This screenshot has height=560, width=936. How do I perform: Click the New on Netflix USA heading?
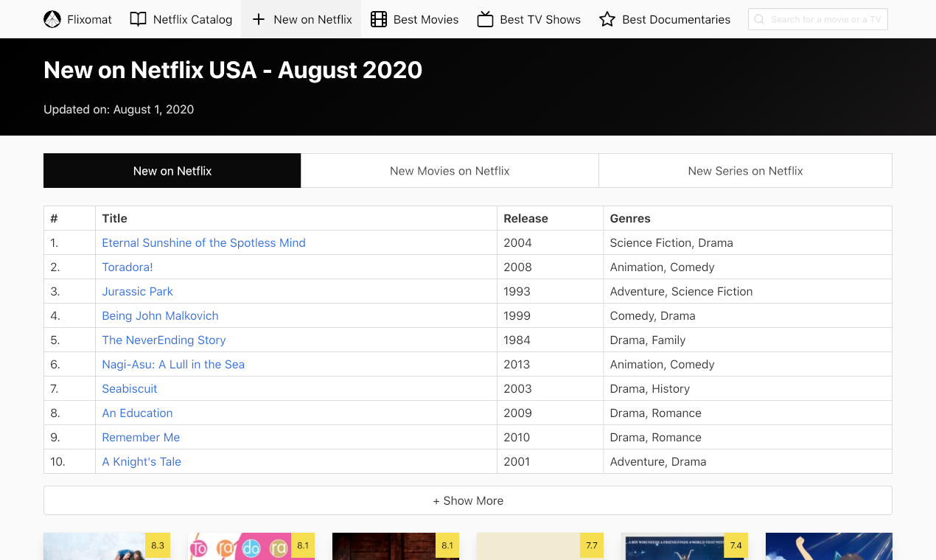233,70
